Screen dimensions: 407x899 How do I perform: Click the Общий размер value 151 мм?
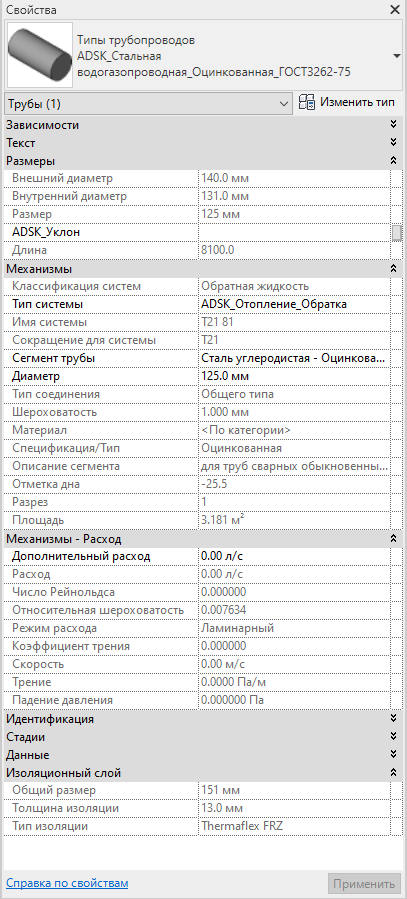click(293, 790)
